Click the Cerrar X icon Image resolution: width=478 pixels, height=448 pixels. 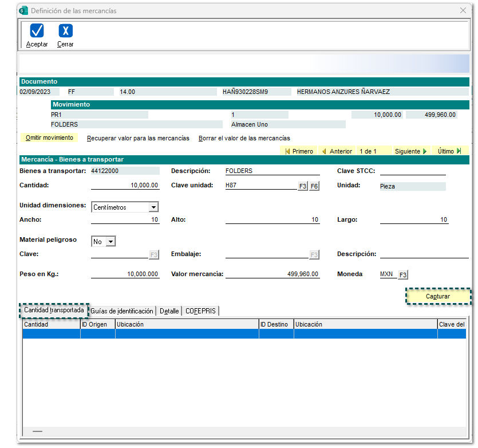click(x=65, y=31)
